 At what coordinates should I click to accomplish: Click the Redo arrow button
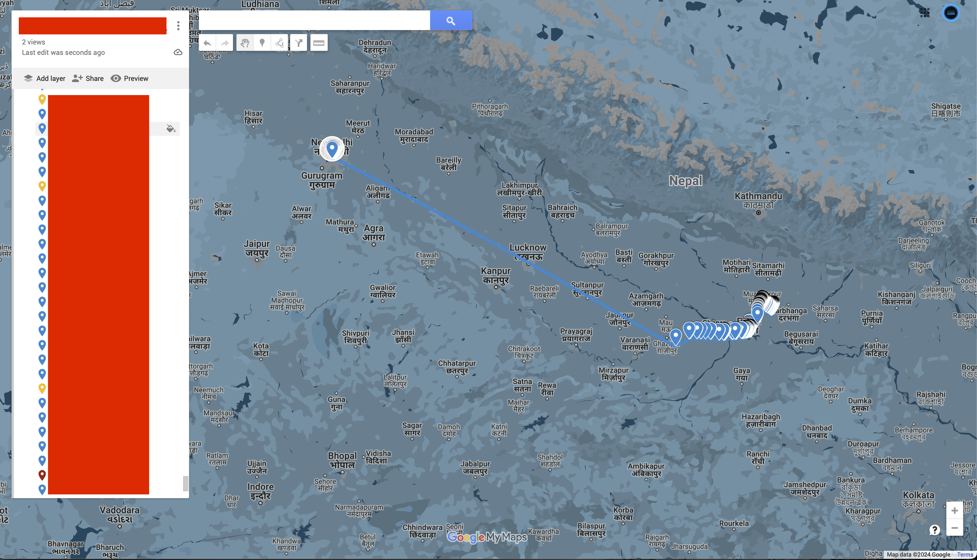[x=225, y=43]
